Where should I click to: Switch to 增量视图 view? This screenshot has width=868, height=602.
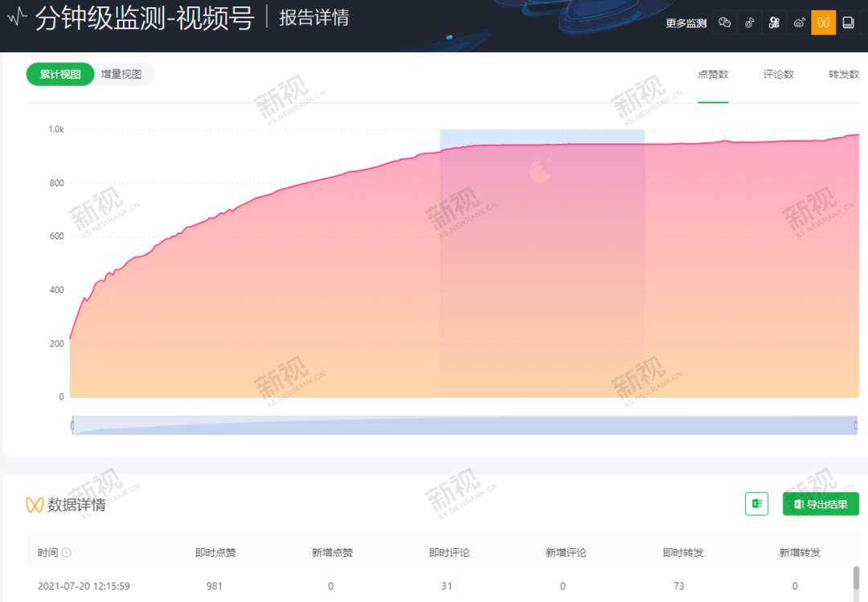point(121,73)
